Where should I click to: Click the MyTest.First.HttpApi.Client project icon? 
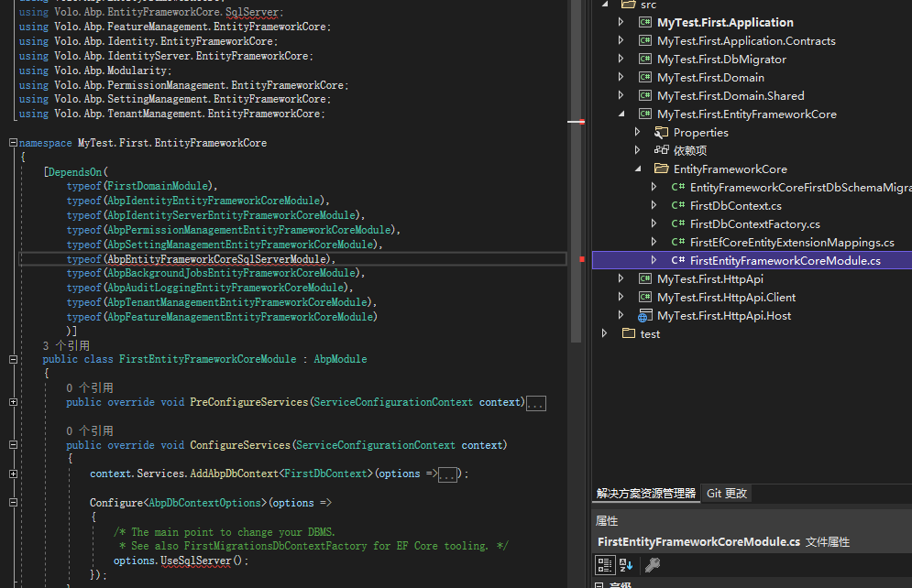pos(644,297)
